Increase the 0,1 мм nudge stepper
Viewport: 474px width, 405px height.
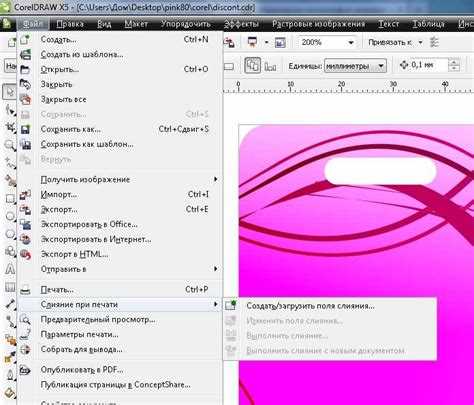(454, 62)
